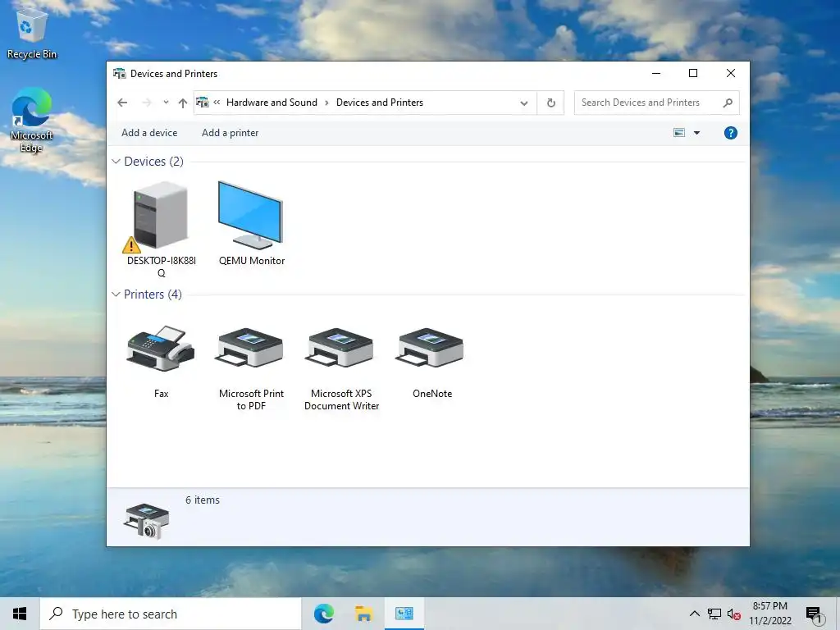Collapse the Devices (2) group

click(116, 162)
